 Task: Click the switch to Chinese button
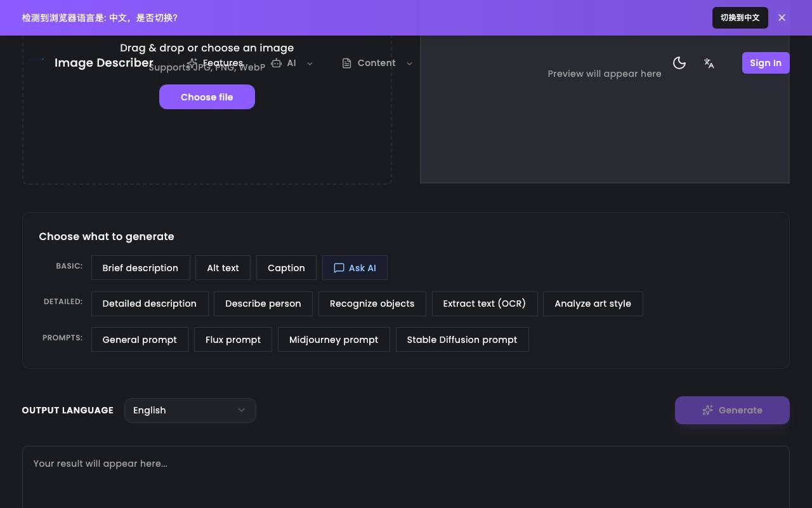pos(740,18)
